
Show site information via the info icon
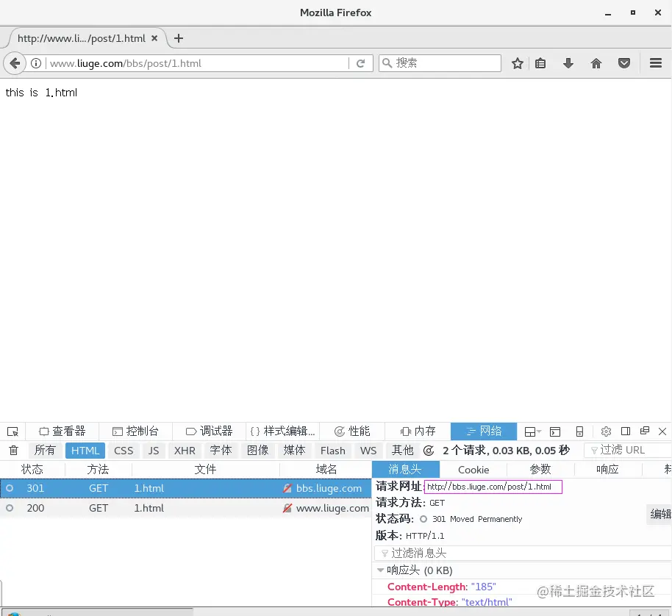(x=36, y=63)
